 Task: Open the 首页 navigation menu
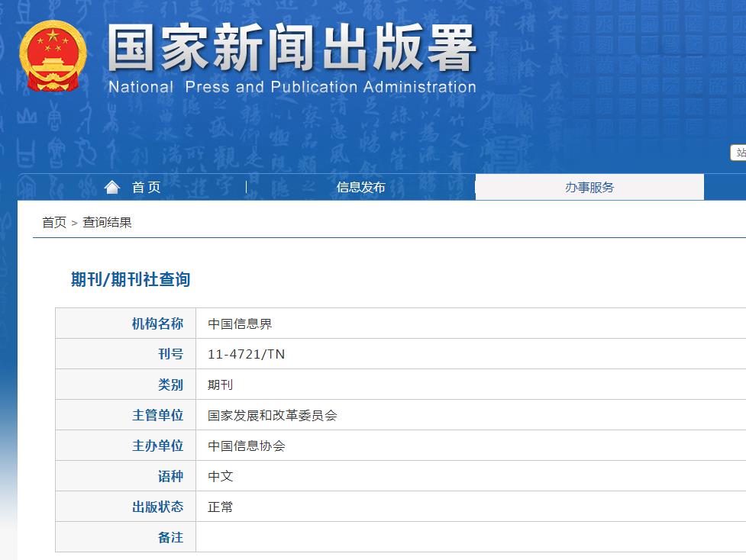coord(145,186)
